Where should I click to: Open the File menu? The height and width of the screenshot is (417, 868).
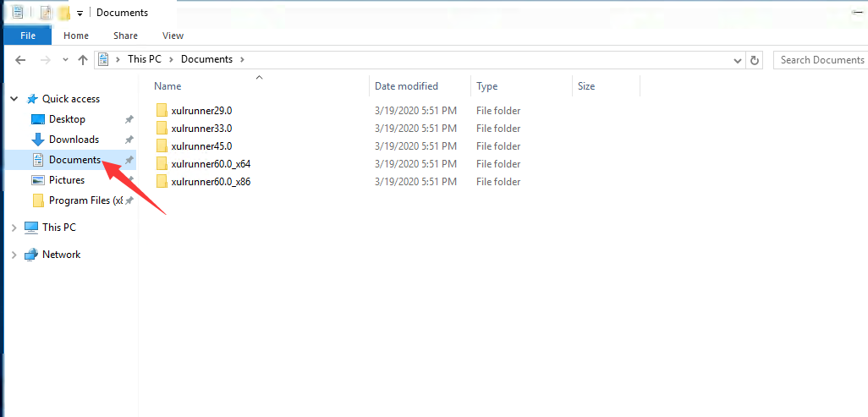(x=28, y=36)
